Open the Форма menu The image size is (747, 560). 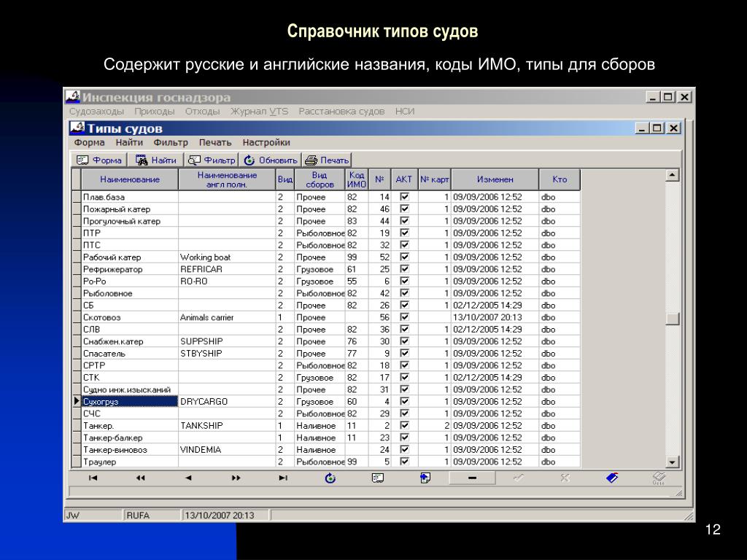(89, 142)
